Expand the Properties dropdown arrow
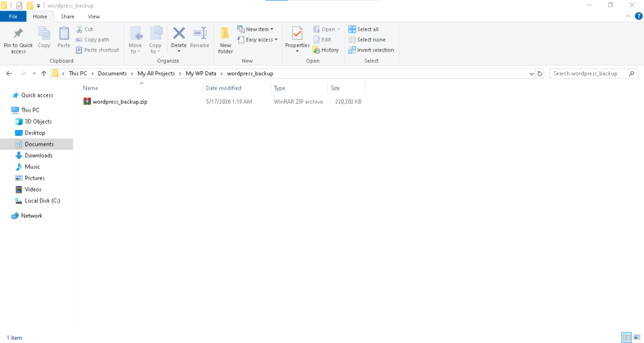This screenshot has height=343, width=644. click(x=297, y=52)
